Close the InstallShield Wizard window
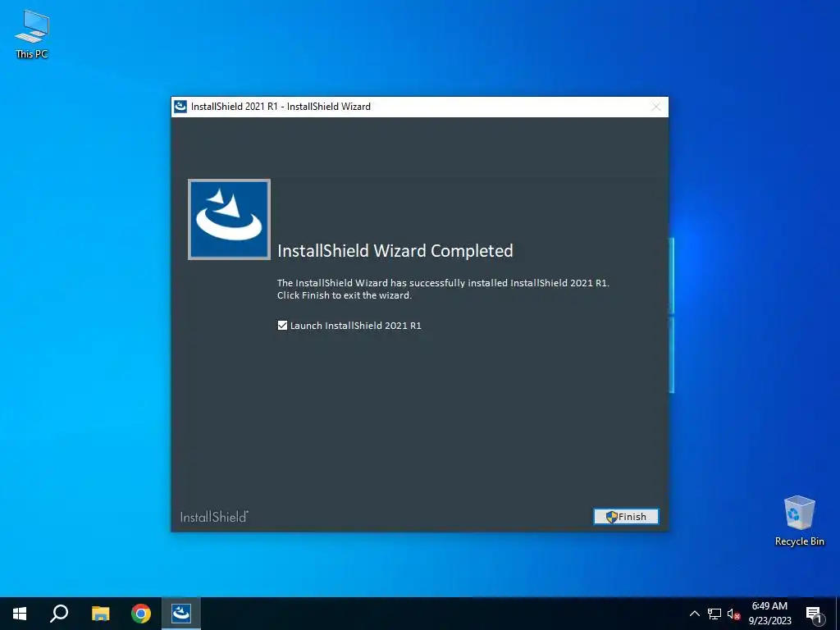 tap(655, 107)
